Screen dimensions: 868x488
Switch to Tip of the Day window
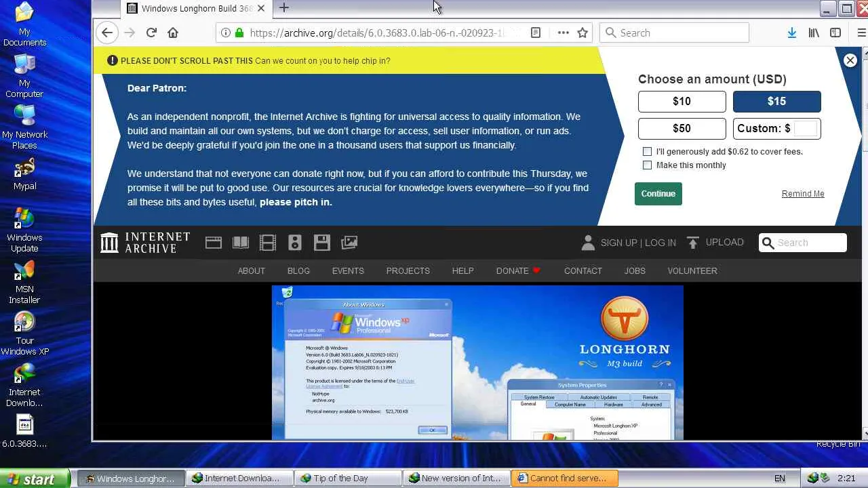(x=347, y=479)
